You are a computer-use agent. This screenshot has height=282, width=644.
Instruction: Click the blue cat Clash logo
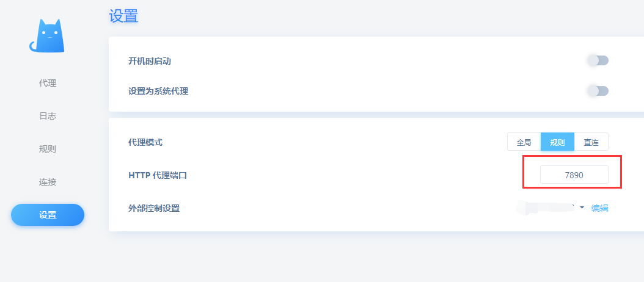pyautogui.click(x=47, y=36)
